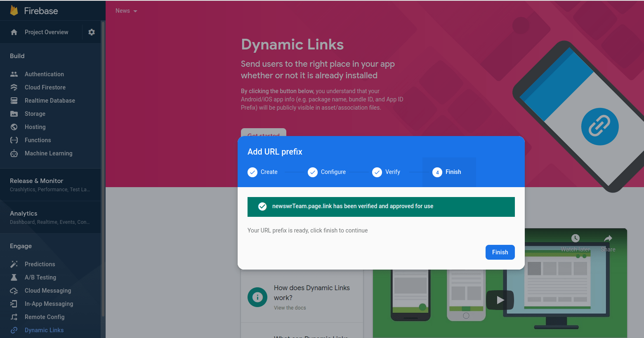This screenshot has width=644, height=338.
Task: Click the Hosting globe icon
Action: click(14, 127)
